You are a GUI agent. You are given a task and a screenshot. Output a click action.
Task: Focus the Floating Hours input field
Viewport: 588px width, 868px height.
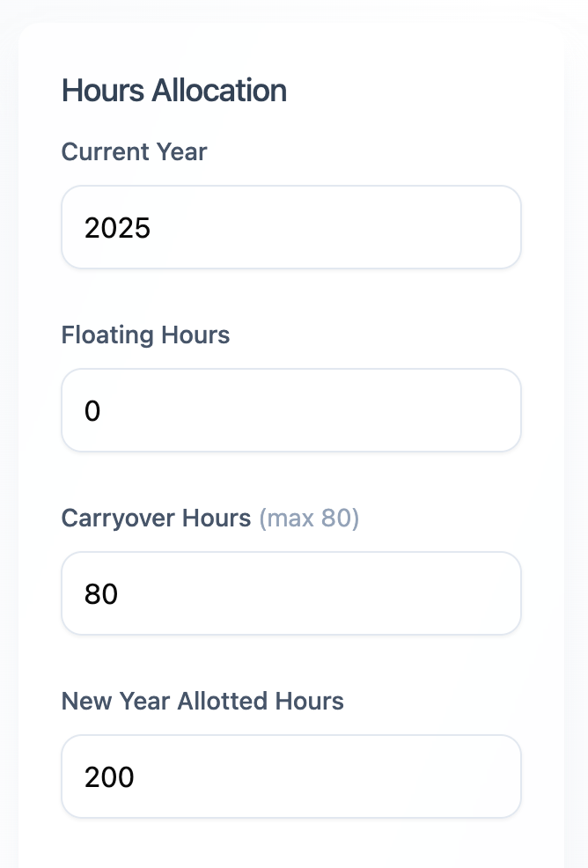(x=290, y=410)
